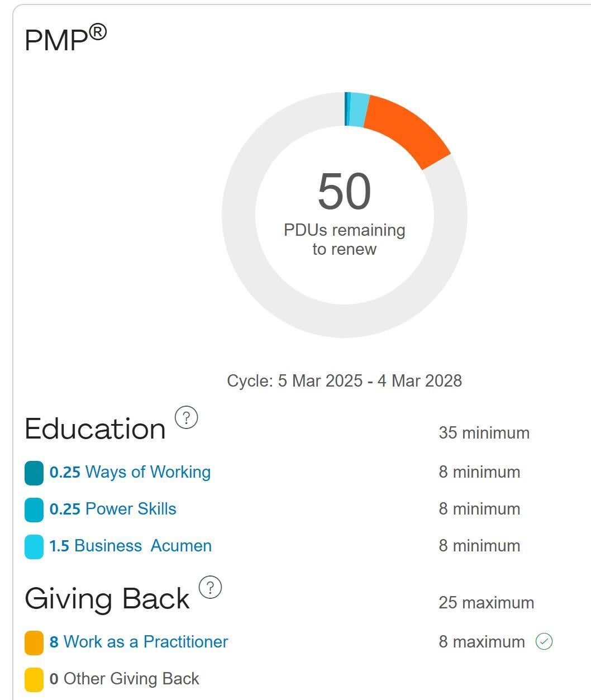Click the PMP certification heading

coord(65,39)
